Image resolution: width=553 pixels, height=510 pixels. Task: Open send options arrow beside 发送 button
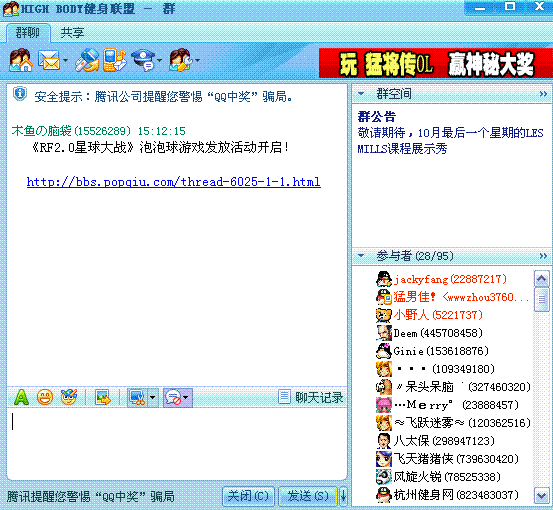click(x=343, y=496)
